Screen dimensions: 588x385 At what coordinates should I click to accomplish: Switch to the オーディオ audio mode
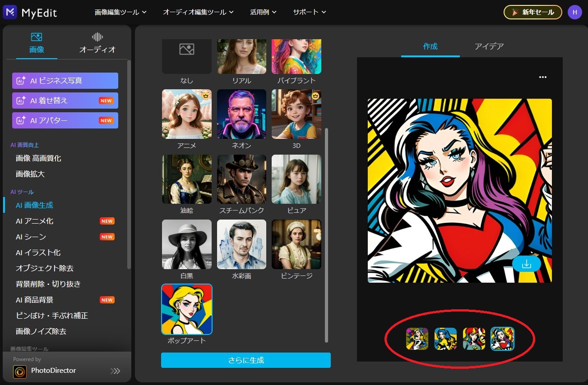97,43
